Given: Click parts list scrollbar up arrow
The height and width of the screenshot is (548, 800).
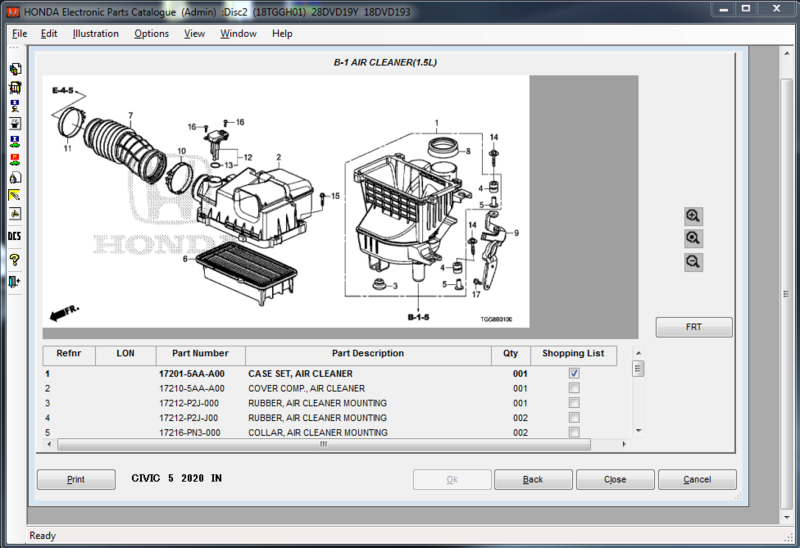Looking at the screenshot, I should [638, 353].
